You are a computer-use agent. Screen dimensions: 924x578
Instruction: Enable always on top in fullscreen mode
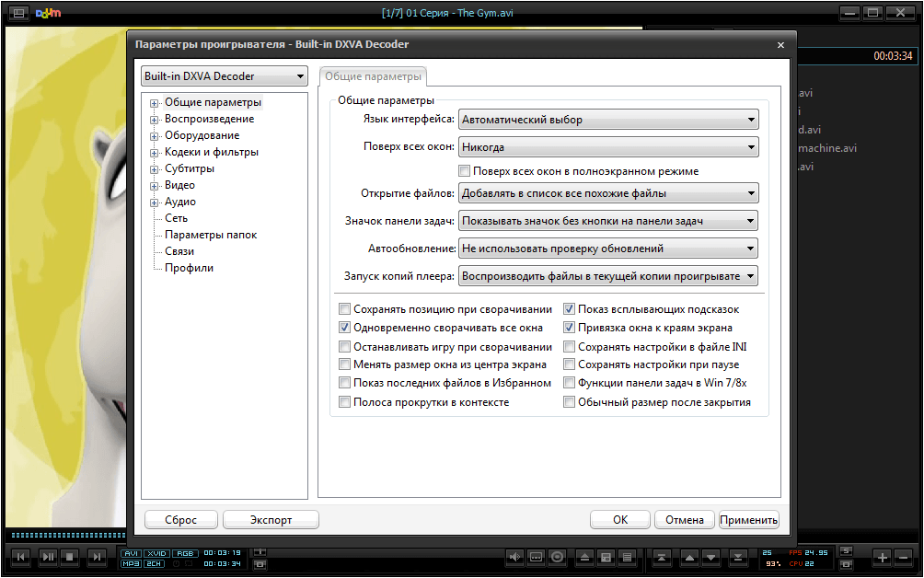(x=465, y=171)
